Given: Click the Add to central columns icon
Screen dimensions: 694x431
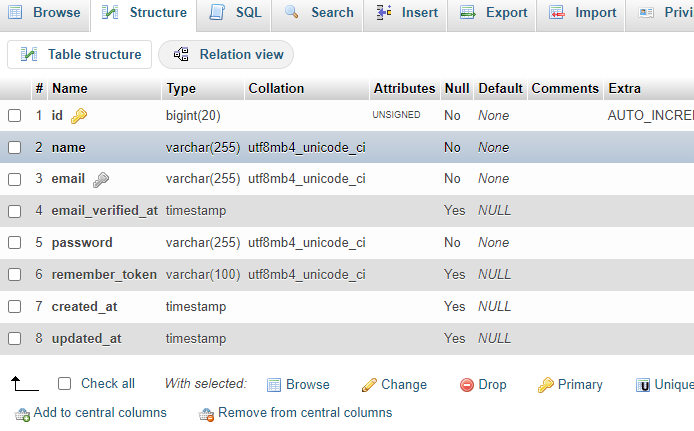Looking at the screenshot, I should pyautogui.click(x=22, y=413).
